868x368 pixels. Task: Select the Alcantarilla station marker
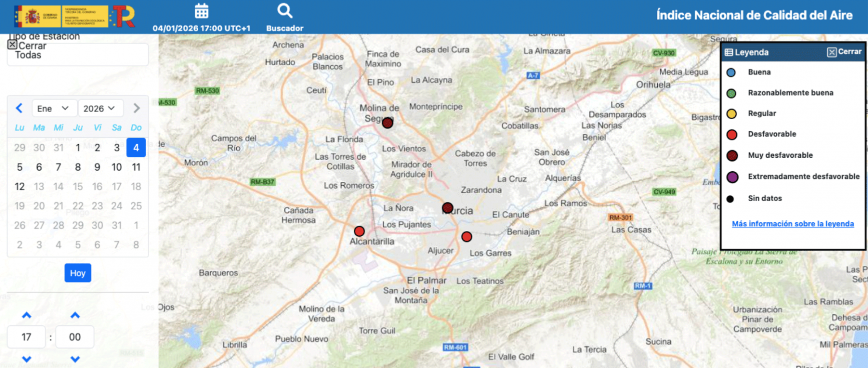coord(359,231)
